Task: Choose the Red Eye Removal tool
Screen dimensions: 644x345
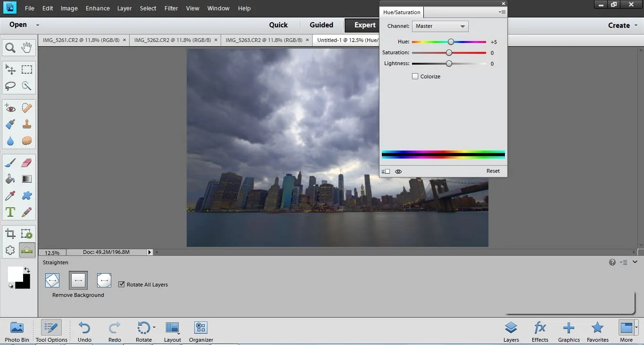Action: pyautogui.click(x=10, y=109)
